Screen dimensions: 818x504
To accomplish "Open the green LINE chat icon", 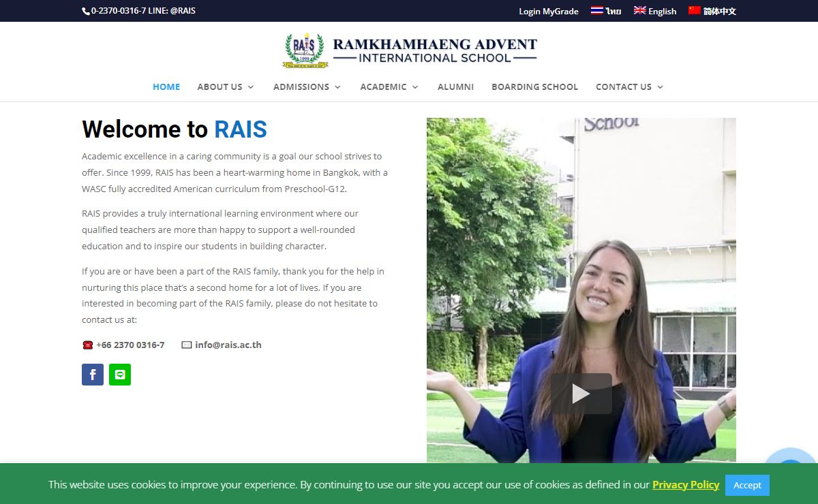I will pos(120,375).
